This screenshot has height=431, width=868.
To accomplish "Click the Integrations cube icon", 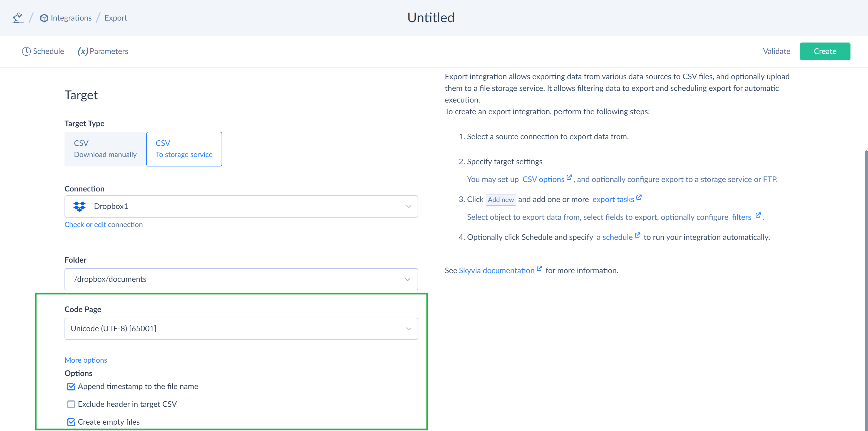I will click(44, 18).
